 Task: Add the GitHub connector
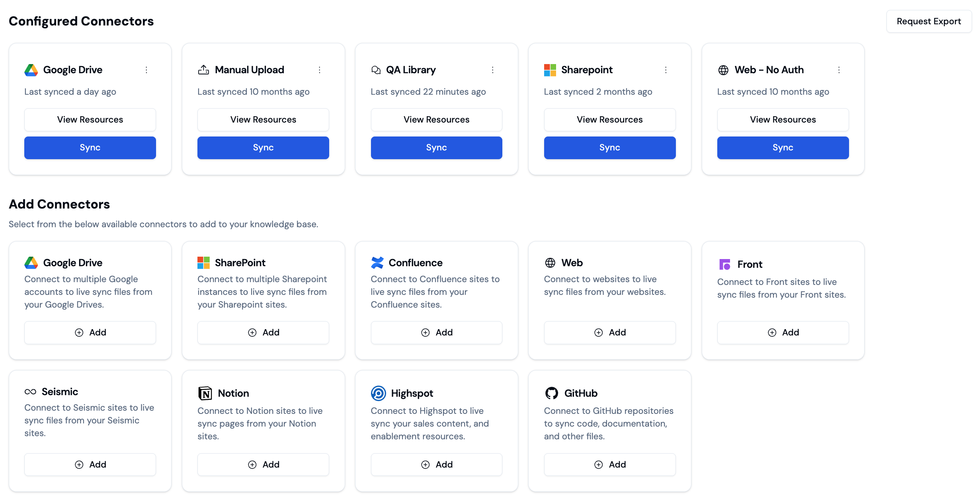(609, 464)
